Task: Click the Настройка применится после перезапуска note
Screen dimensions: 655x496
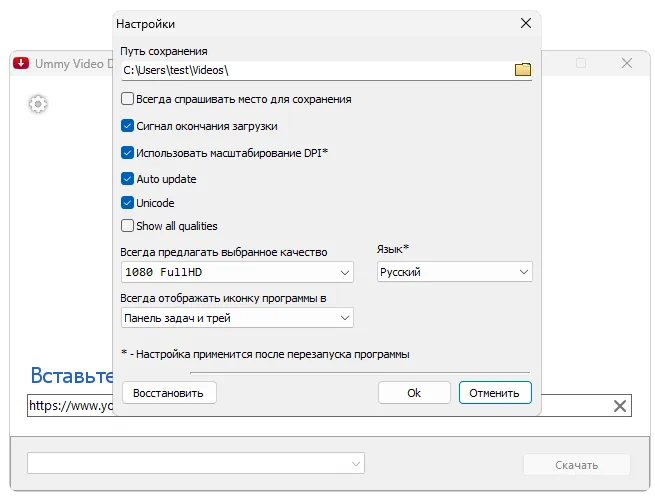Action: coord(265,354)
